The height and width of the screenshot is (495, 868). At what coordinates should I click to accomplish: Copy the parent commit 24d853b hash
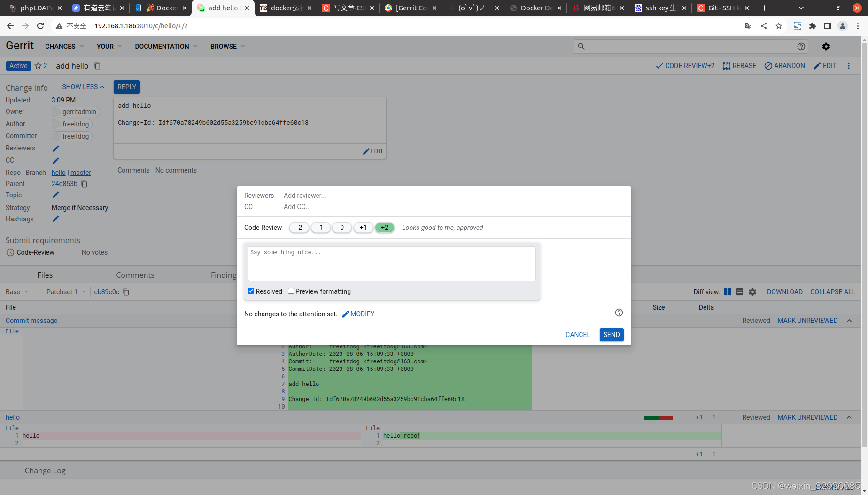84,184
